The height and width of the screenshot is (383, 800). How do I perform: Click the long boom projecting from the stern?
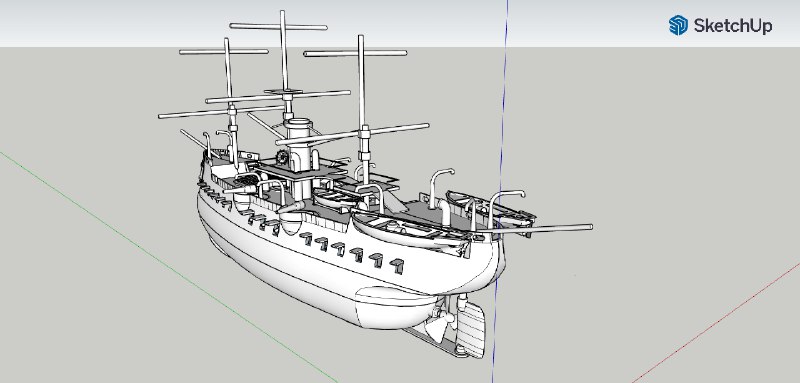(534, 229)
